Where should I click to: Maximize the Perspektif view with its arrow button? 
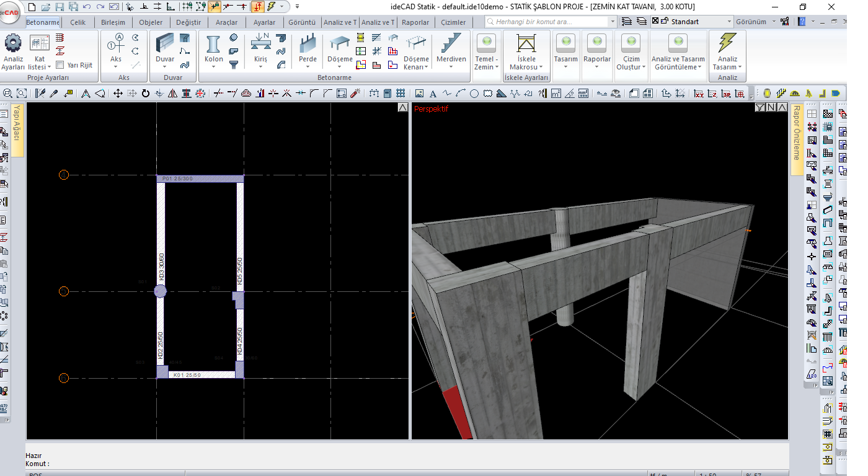(782, 108)
